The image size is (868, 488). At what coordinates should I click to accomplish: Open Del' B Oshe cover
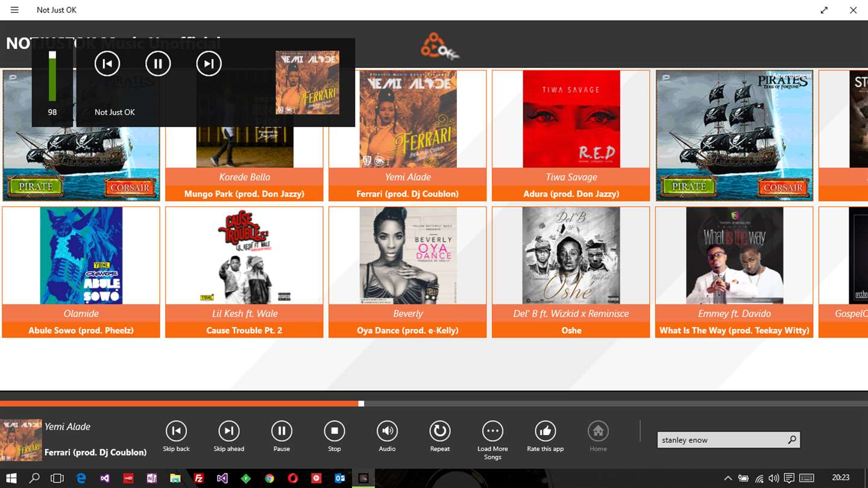coord(571,255)
